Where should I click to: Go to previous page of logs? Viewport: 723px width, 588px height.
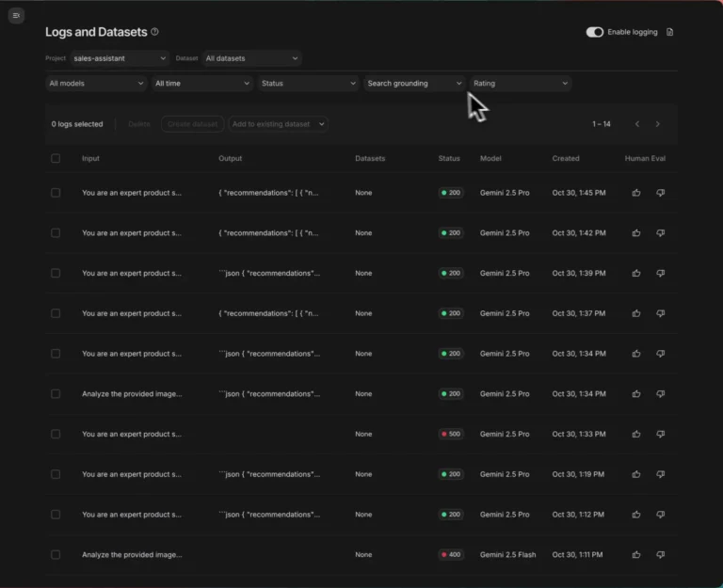pos(637,124)
